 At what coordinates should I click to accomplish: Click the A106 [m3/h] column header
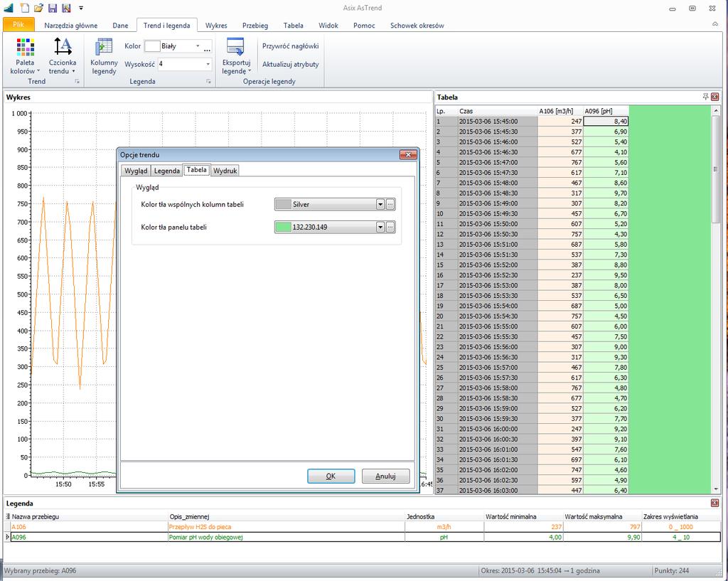(560, 111)
